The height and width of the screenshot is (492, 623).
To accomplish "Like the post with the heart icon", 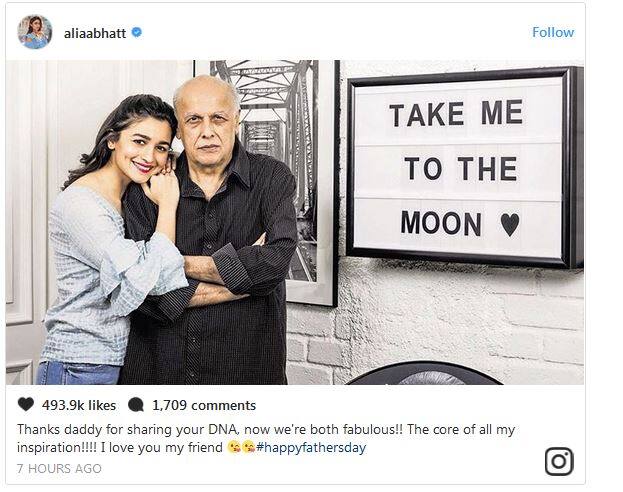I will coord(26,405).
